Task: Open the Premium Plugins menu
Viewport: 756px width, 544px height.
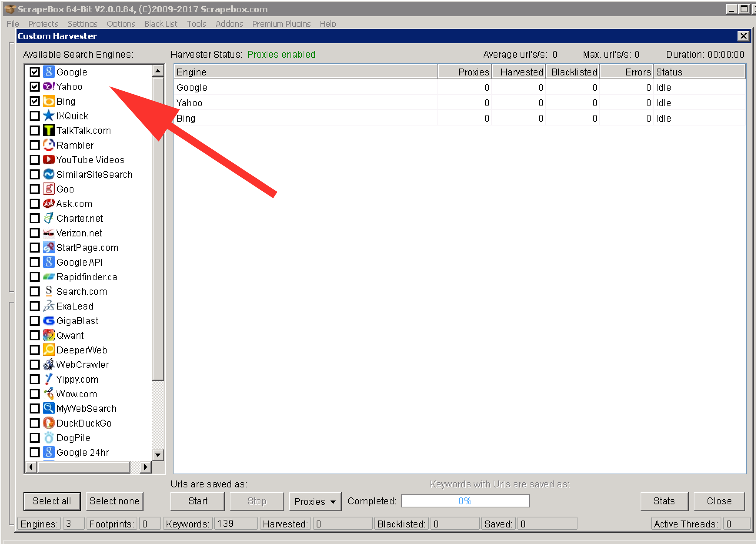Action: tap(281, 24)
